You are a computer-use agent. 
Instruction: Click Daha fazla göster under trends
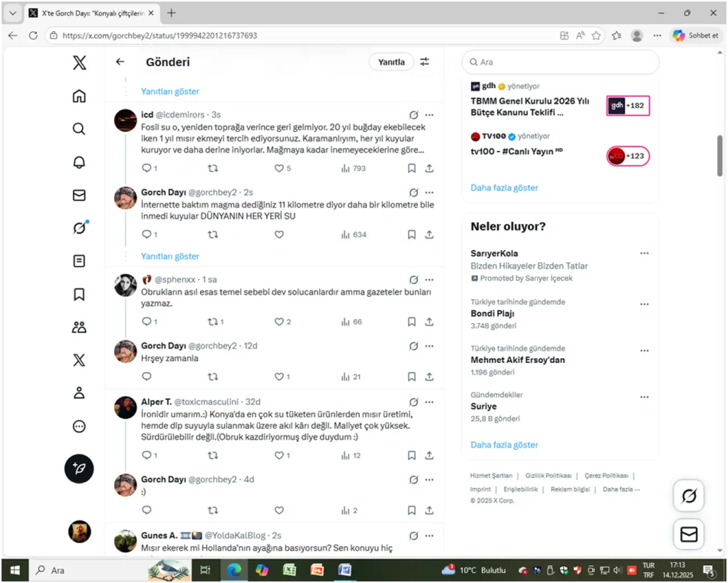pos(504,445)
